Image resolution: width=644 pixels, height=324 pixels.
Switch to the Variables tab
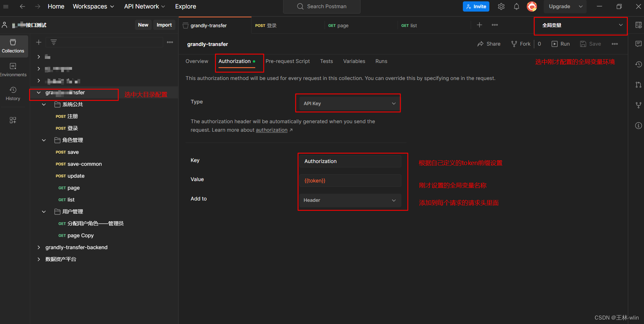click(354, 61)
